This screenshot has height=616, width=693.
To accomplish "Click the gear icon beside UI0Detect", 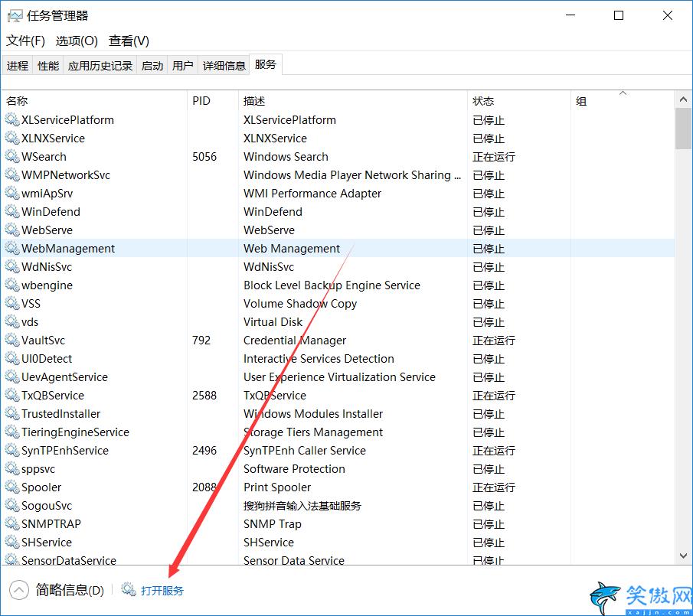I will click(12, 358).
